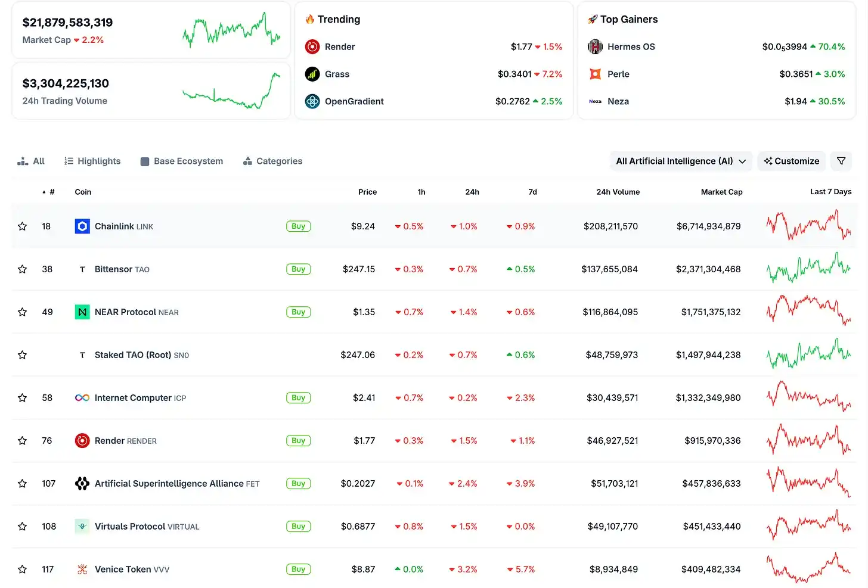Click the Hermes OS icon in Top Gainers
The width and height of the screenshot is (868, 588).
[x=595, y=46]
